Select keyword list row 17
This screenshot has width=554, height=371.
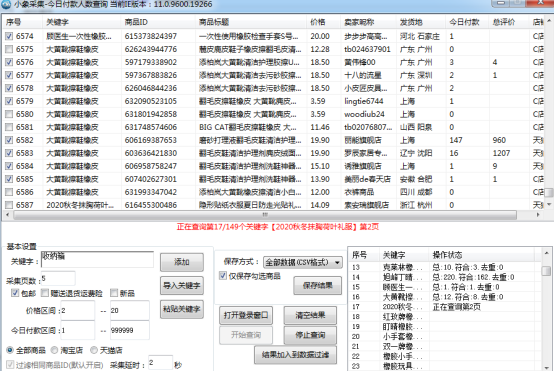[445, 307]
